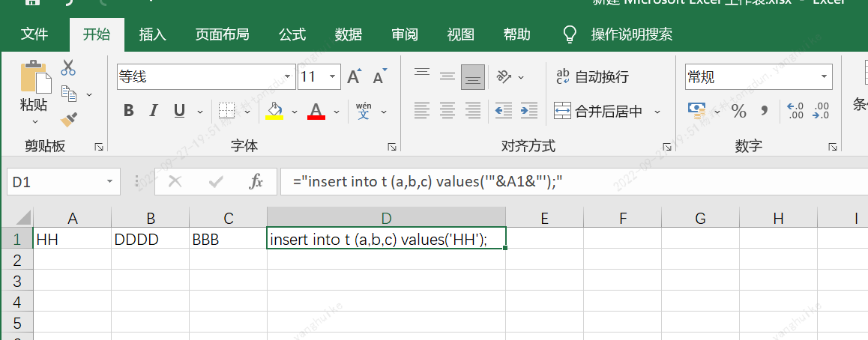868x340 pixels.
Task: Apply comma style format
Action: click(765, 111)
